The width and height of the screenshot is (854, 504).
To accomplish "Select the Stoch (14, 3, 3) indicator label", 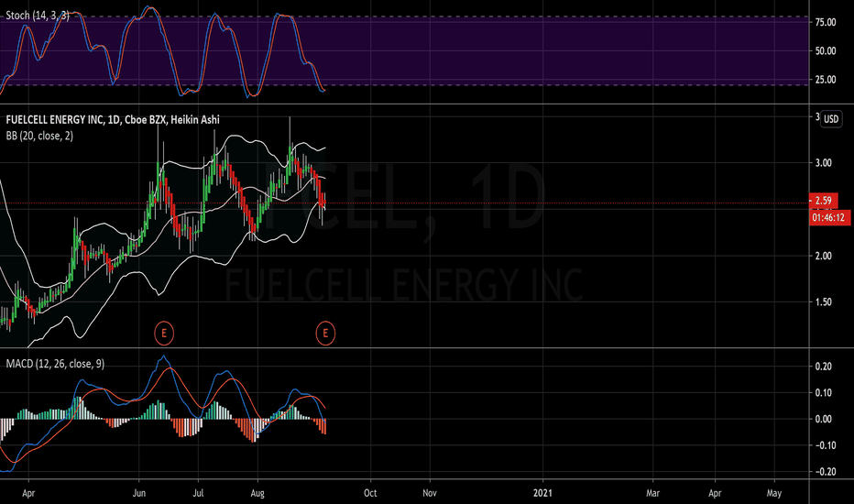I will point(38,16).
